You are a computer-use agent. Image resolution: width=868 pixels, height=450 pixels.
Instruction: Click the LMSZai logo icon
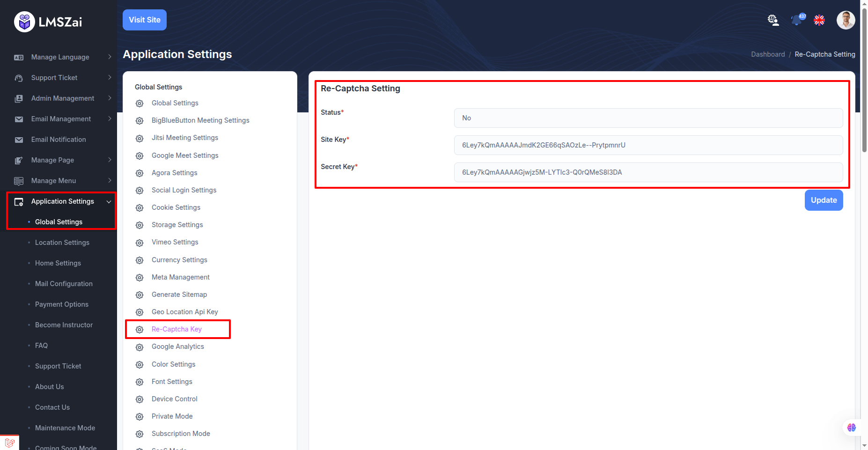point(24,22)
